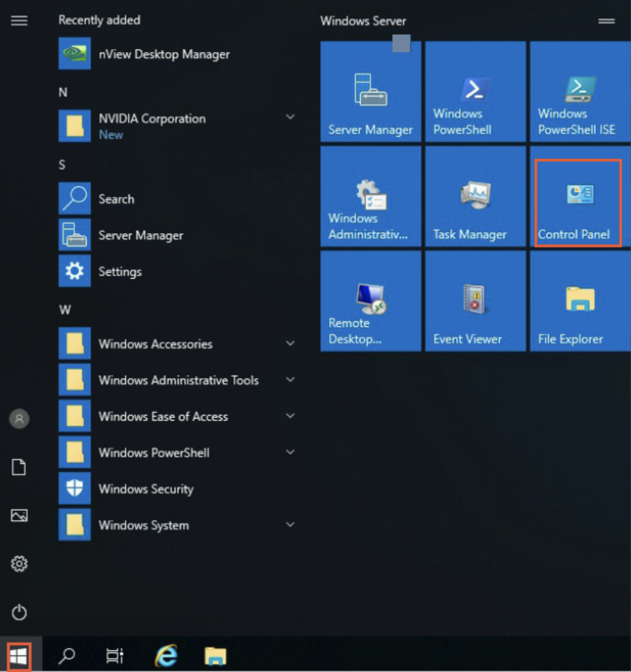
Task: Click the Search app magnifier icon
Action: pyautogui.click(x=74, y=199)
